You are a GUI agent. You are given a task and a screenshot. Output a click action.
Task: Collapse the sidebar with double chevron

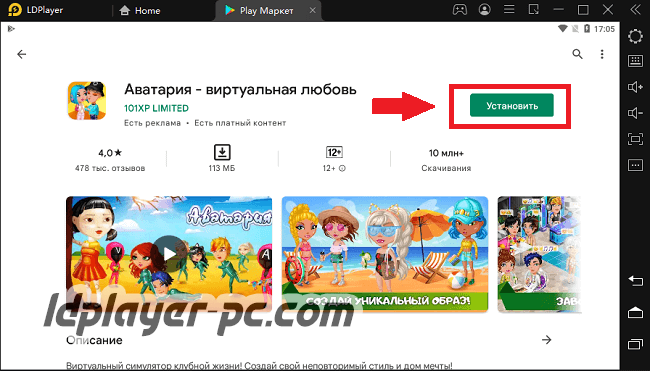click(635, 10)
